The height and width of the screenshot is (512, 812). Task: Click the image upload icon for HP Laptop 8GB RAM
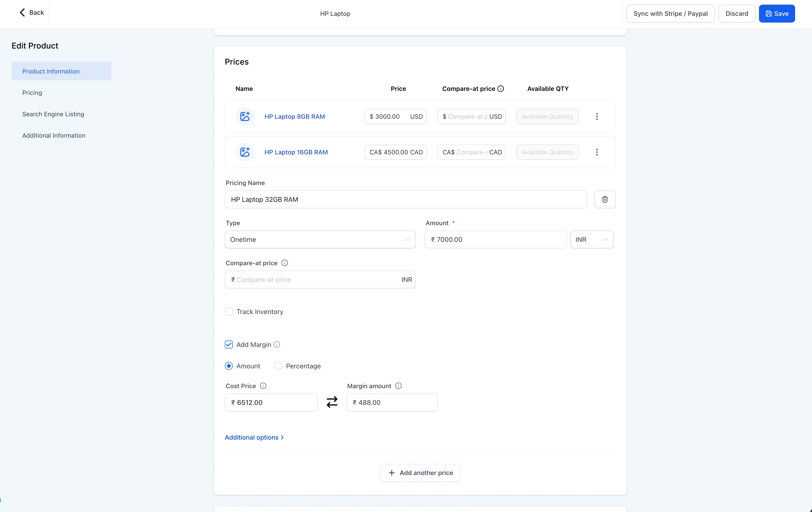pyautogui.click(x=244, y=116)
